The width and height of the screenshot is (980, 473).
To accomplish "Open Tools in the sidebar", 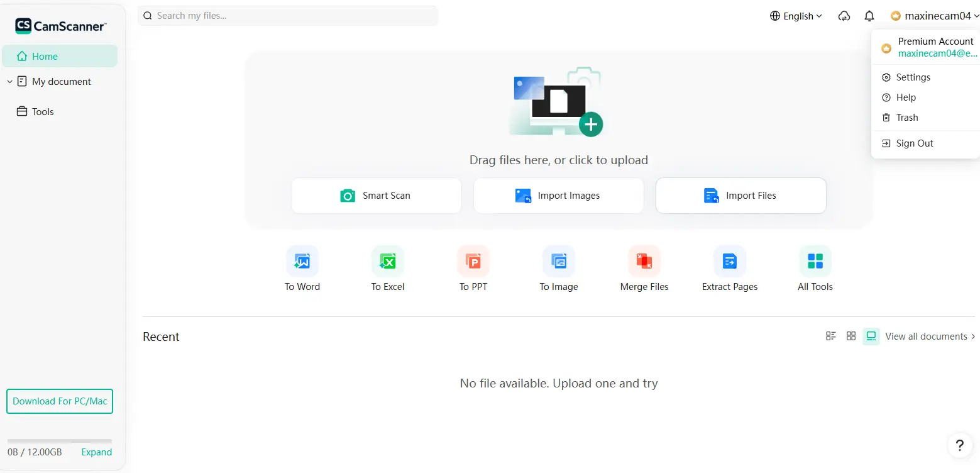I will tap(35, 111).
